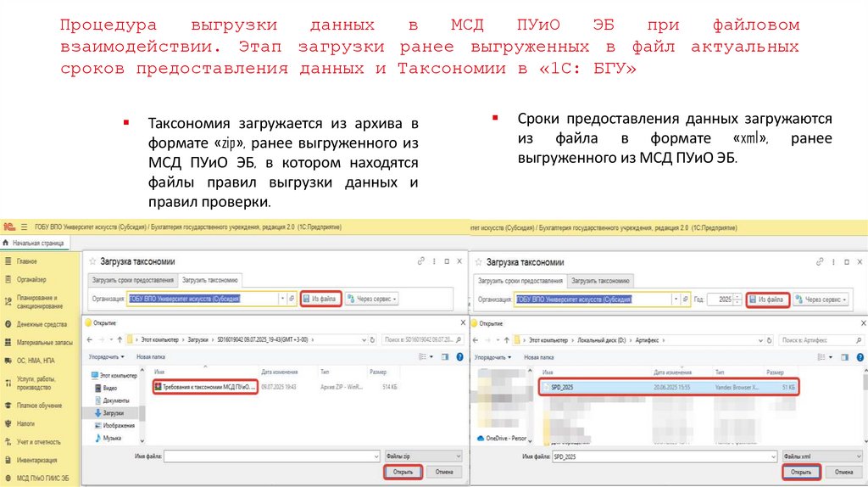Open the hamburger main menu next to the 1C logo

pos(24,227)
